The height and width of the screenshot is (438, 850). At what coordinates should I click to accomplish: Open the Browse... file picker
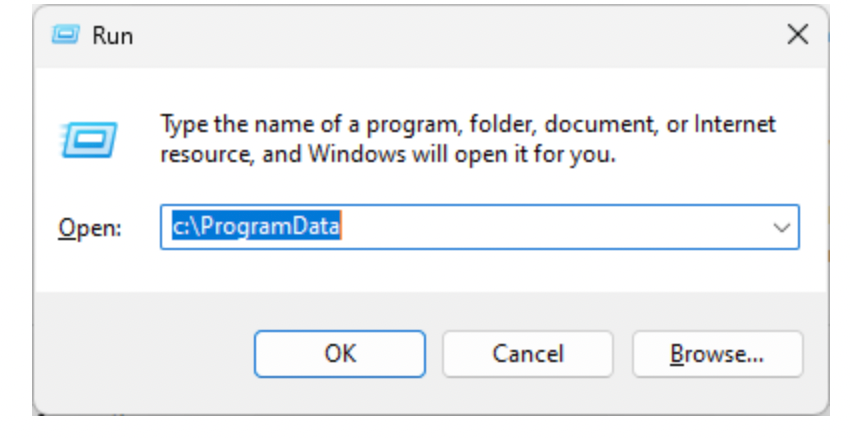click(x=717, y=353)
